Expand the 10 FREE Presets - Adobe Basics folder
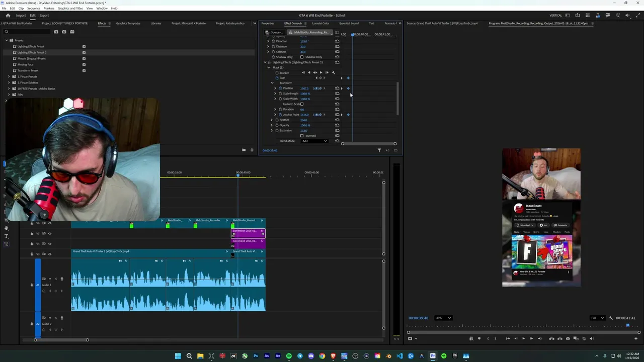Viewport: 644px width, 362px height. pyautogui.click(x=9, y=88)
